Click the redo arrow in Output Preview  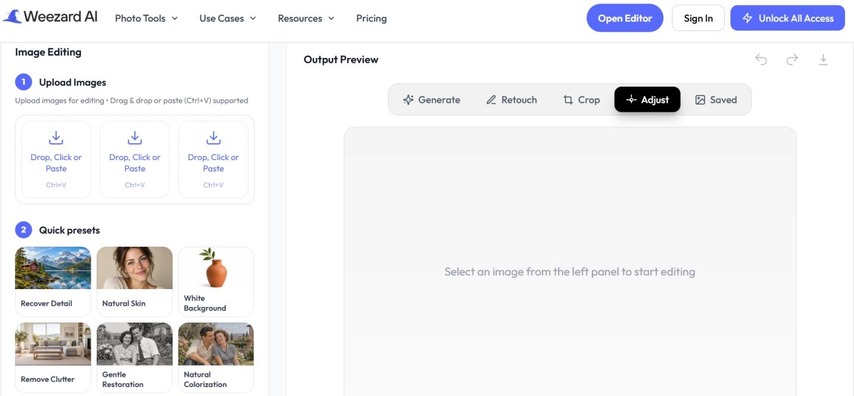792,59
